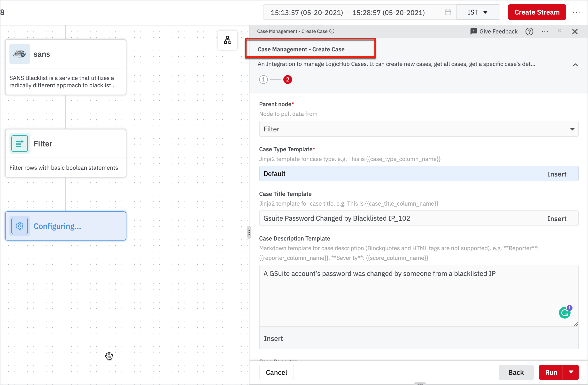Click the Cancel button
The image size is (588, 385).
tap(276, 372)
